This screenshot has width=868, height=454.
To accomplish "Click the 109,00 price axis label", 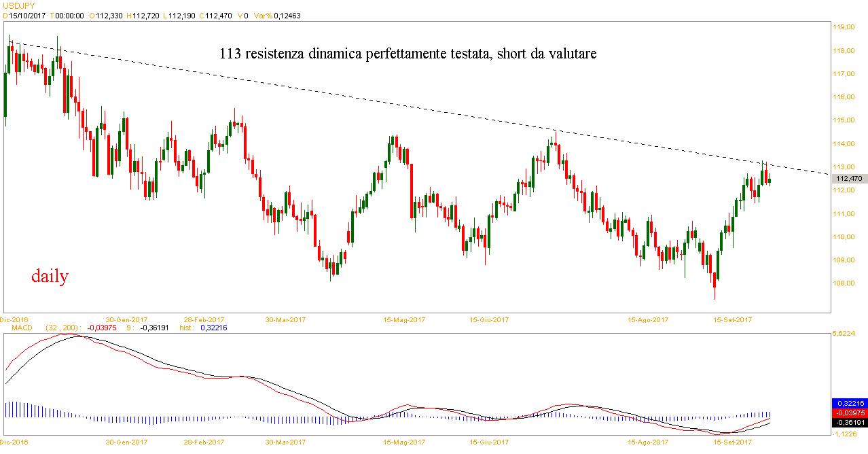I will 844,260.
